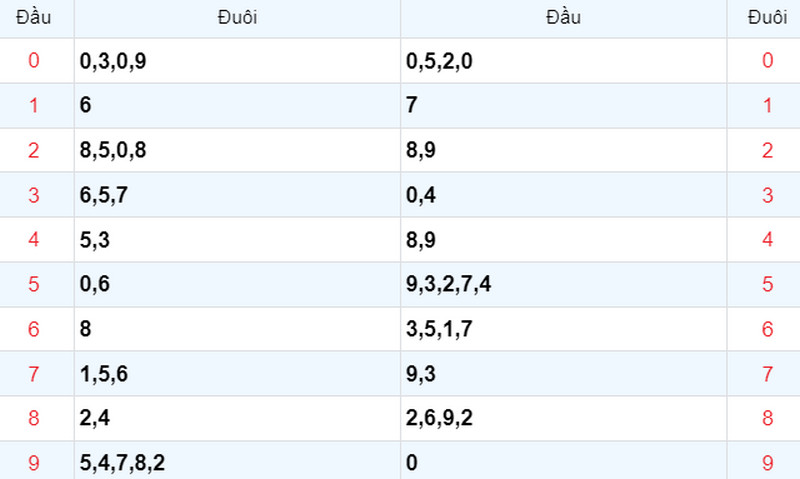Select the red 0 in left Đầu column
Image resolution: width=800 pixels, height=479 pixels.
click(34, 60)
